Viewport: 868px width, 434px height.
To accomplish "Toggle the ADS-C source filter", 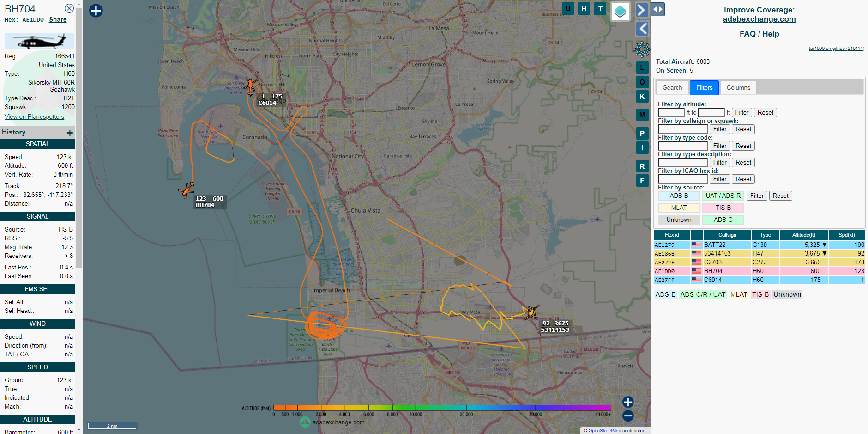I will (x=723, y=220).
